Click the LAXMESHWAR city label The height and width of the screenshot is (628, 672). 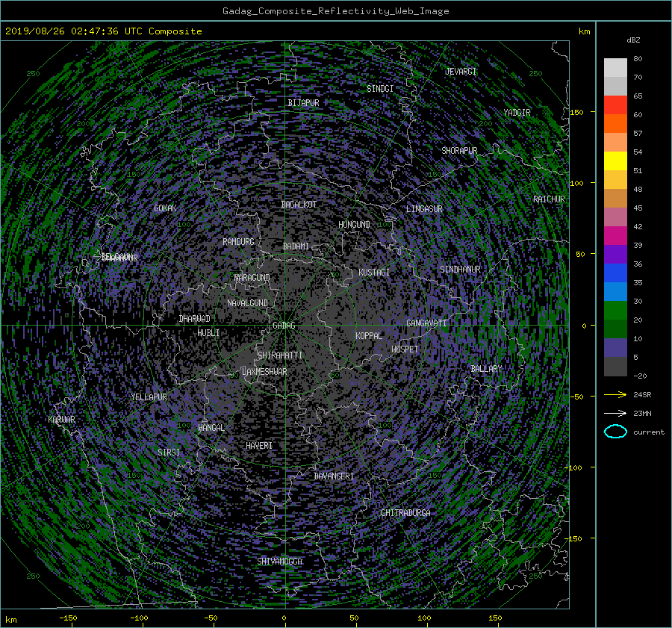pos(264,372)
